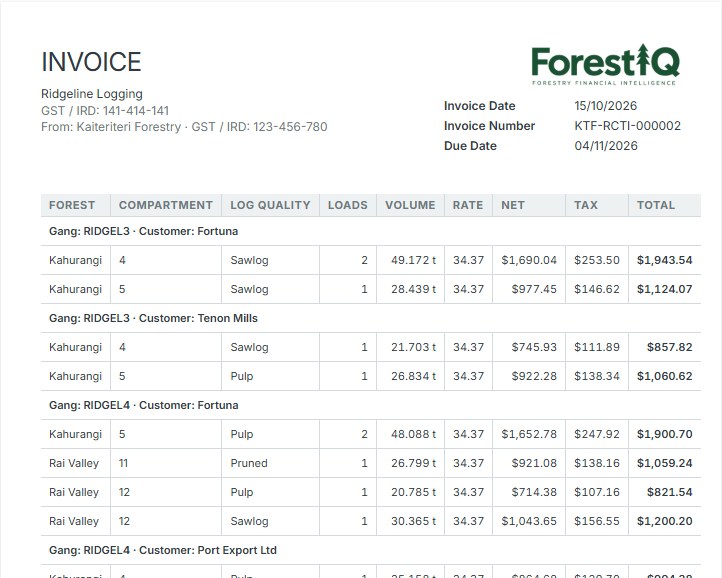The image size is (722, 578).
Task: Click net amount $1,652.78
Action: [529, 434]
